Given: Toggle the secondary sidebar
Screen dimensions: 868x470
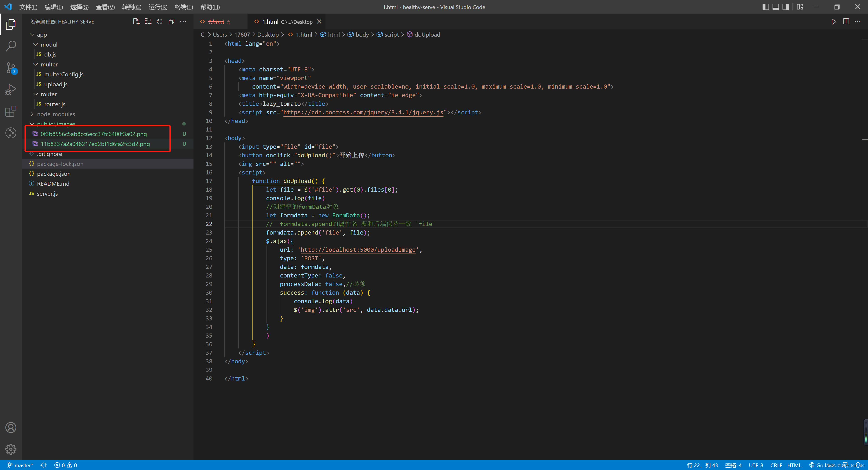Looking at the screenshot, I should [785, 6].
